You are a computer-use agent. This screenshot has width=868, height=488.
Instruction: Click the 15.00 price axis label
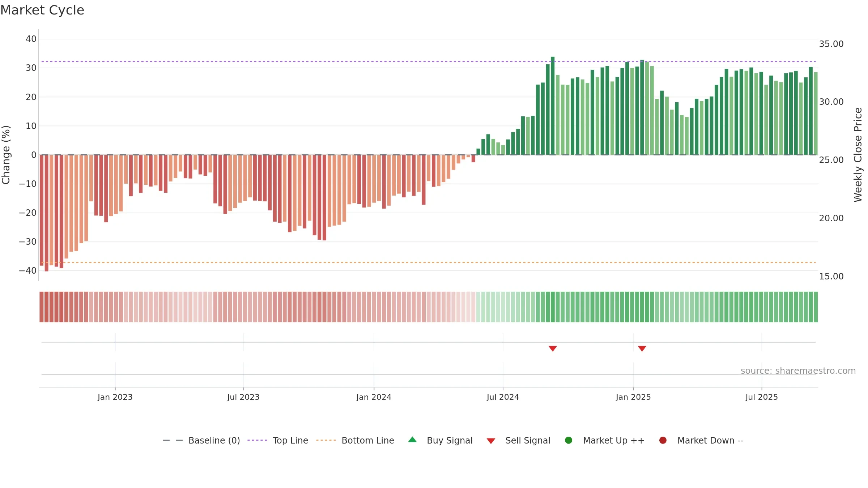tap(831, 277)
